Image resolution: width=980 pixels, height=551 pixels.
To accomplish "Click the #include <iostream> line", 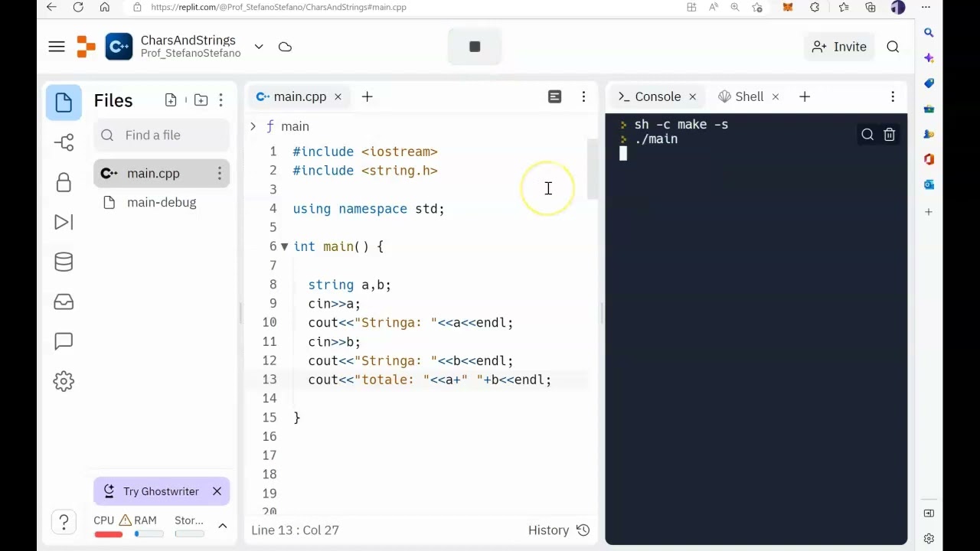I will [365, 152].
